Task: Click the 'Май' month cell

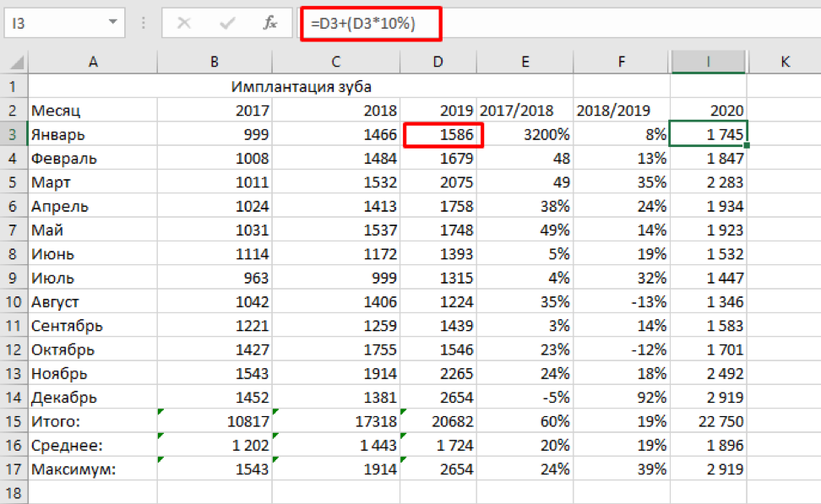Action: click(93, 230)
